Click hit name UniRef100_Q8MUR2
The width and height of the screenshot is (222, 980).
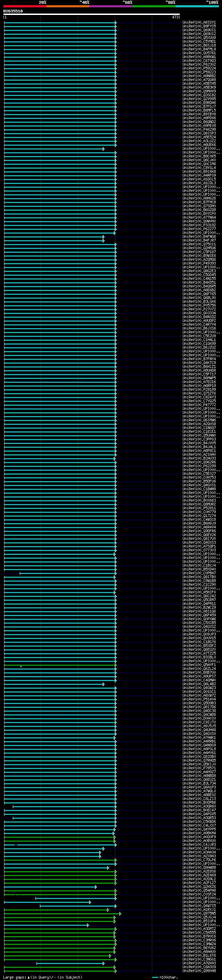coord(199,504)
